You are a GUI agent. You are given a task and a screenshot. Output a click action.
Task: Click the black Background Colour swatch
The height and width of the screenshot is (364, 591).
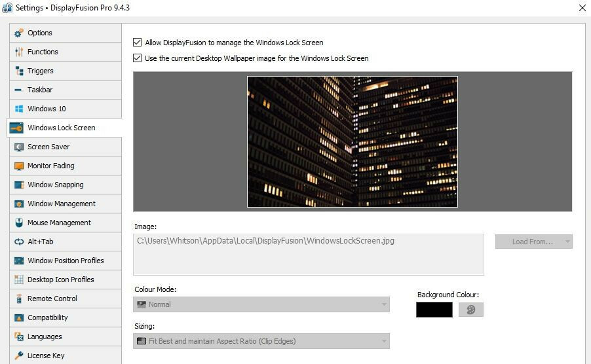pyautogui.click(x=434, y=310)
